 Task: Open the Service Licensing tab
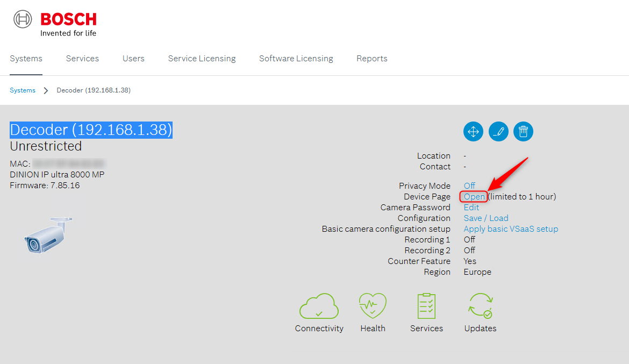pos(202,59)
